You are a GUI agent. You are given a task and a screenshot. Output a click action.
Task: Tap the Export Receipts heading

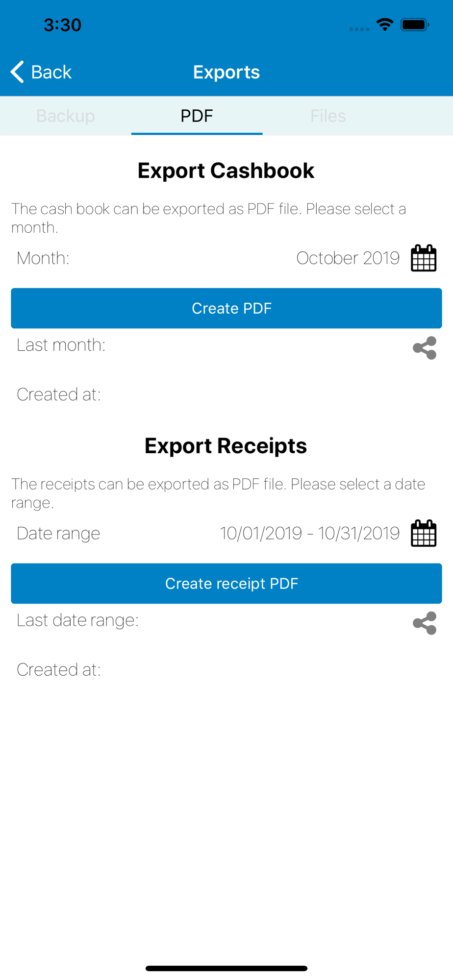[226, 446]
